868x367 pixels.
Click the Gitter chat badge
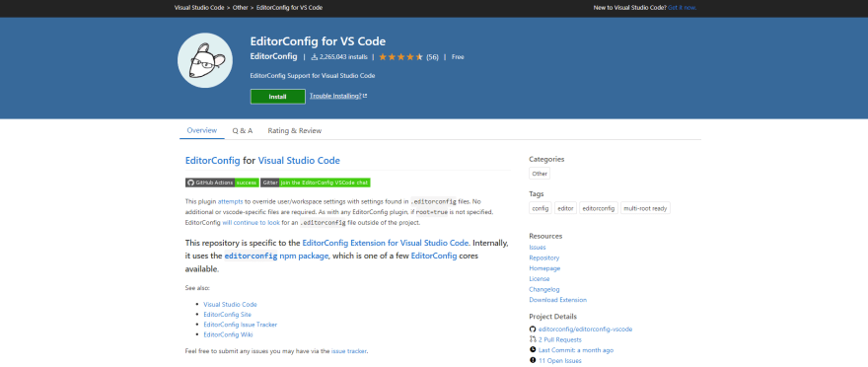pos(316,183)
